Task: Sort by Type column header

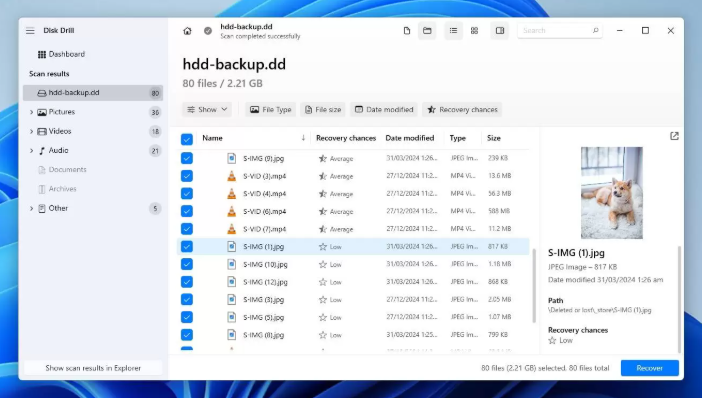Action: point(458,138)
